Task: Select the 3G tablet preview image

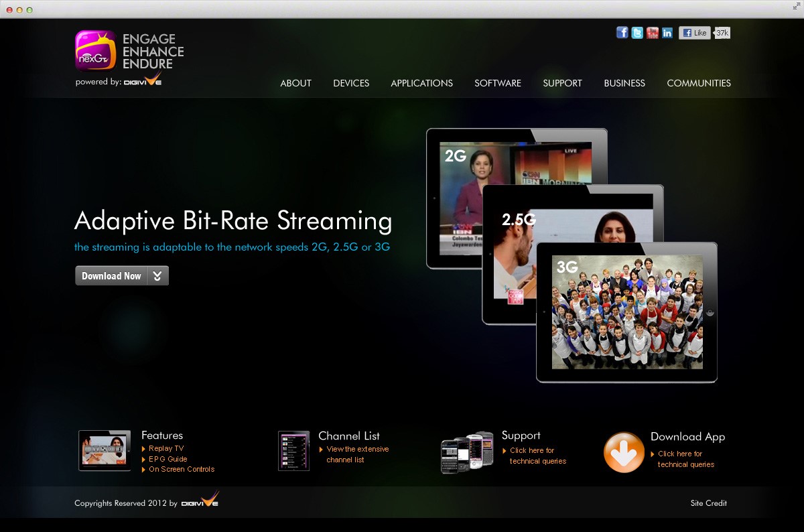Action: (627, 312)
